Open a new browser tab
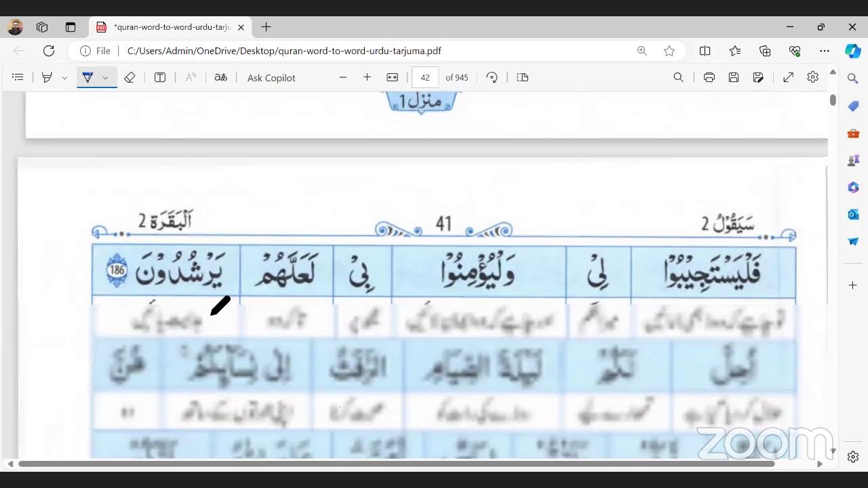The width and height of the screenshot is (868, 488). pyautogui.click(x=266, y=27)
